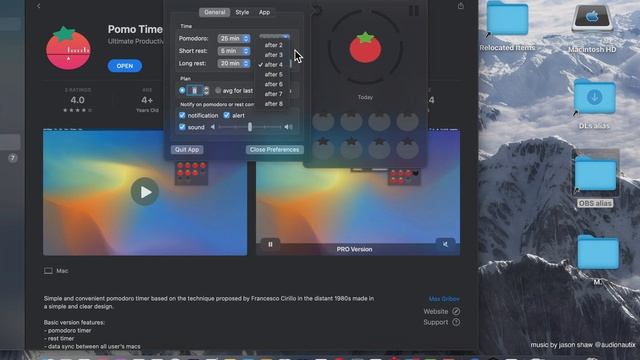This screenshot has height=360, width=640.
Task: Click the Quit App button
Action: (187, 149)
